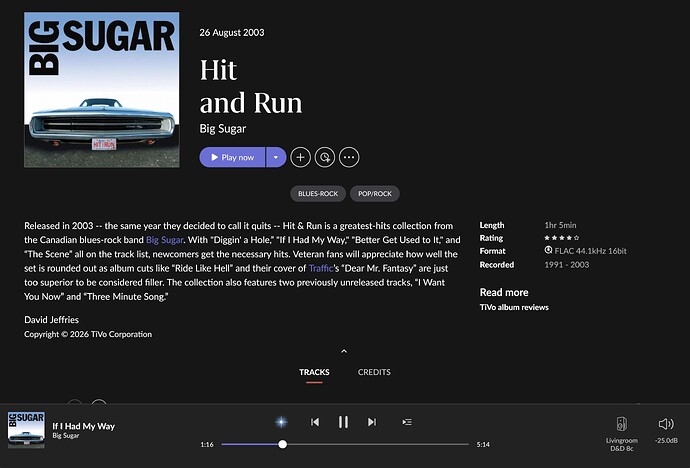Switch to the TRACKS tab
The height and width of the screenshot is (468, 690).
[x=314, y=372]
